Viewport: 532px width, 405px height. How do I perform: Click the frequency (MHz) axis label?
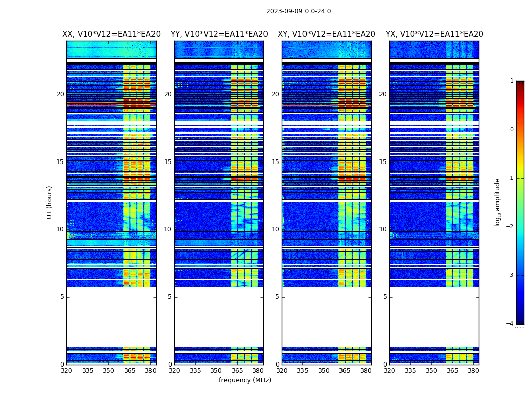[245, 380]
